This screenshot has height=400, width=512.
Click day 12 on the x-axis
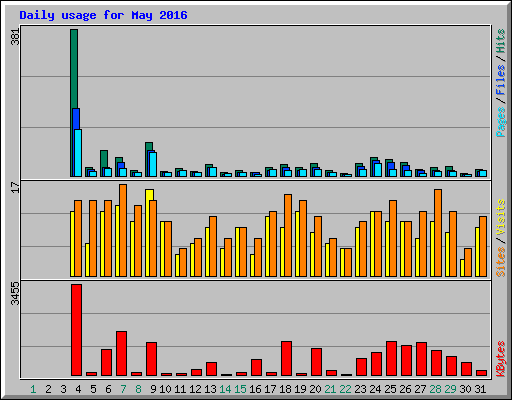pos(195,389)
